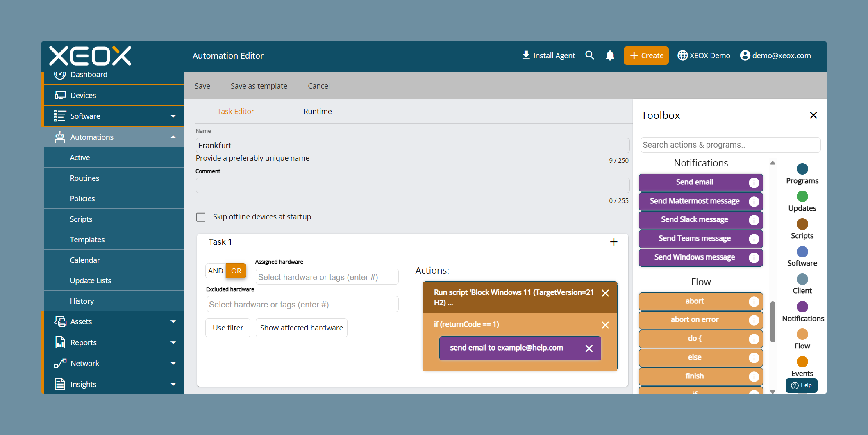Show info for abort on error
The width and height of the screenshot is (868, 435).
point(754,320)
